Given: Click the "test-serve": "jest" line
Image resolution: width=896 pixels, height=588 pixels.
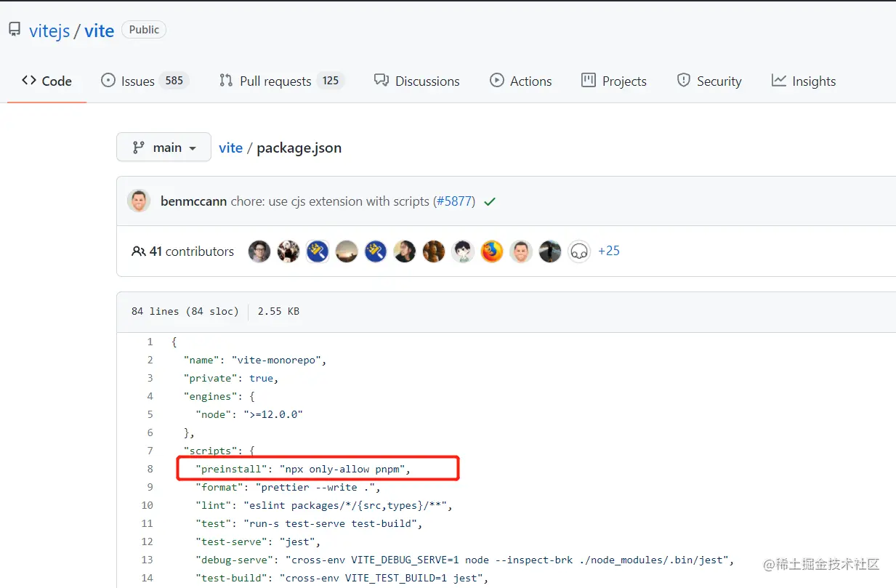Looking at the screenshot, I should 258,541.
